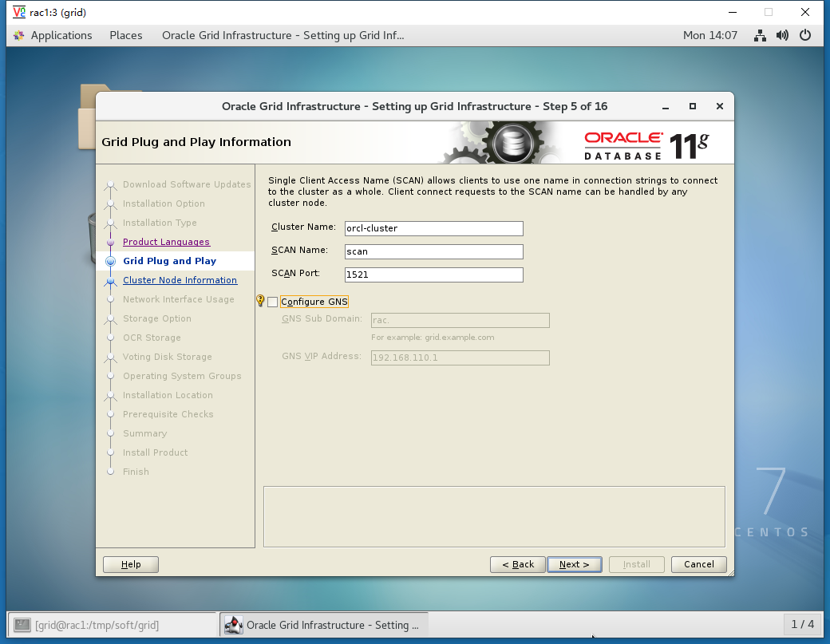This screenshot has height=644, width=830.
Task: Select the Grid Plug and Play step
Action: pos(169,261)
